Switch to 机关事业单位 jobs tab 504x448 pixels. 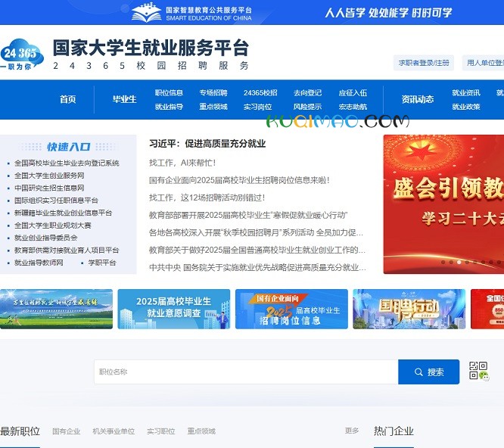[114, 431]
